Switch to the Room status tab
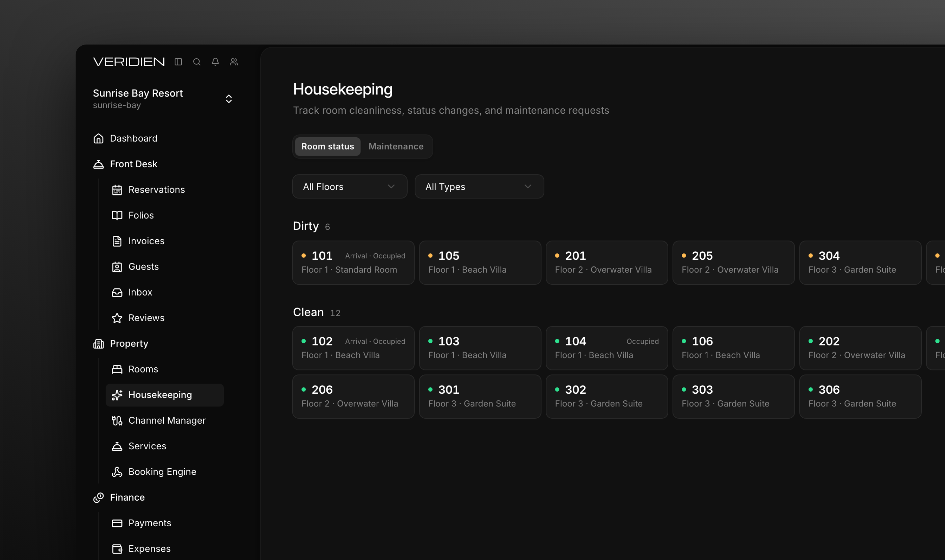Screen dimensions: 945x560 327,146
